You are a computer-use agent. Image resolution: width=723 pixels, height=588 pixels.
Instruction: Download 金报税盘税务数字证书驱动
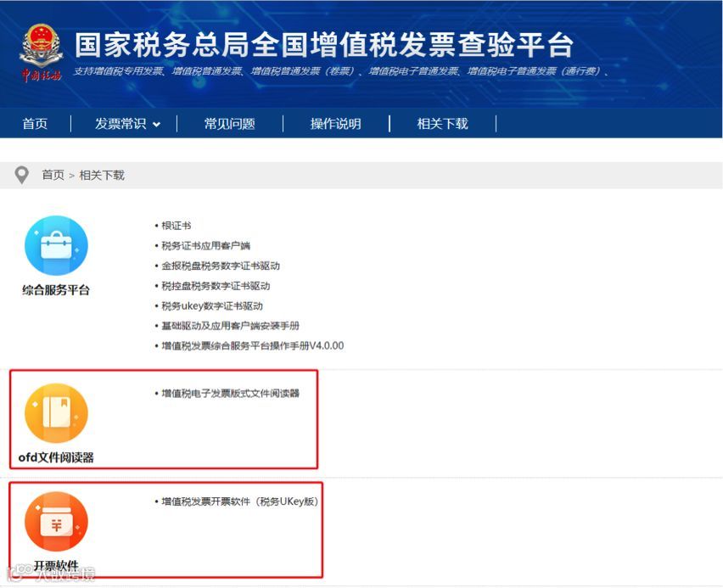(221, 266)
